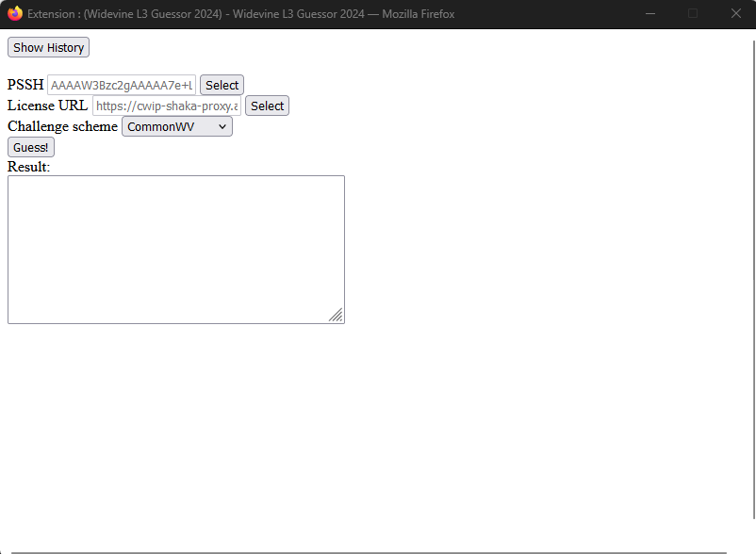The image size is (756, 554).
Task: Click the PSSH label text
Action: coord(25,85)
